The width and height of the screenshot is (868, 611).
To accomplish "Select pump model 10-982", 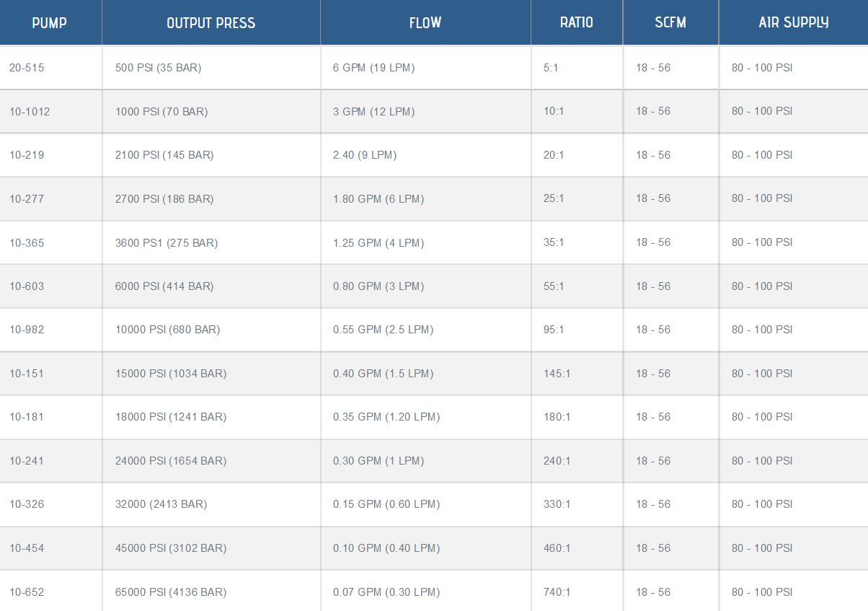I will (x=27, y=330).
